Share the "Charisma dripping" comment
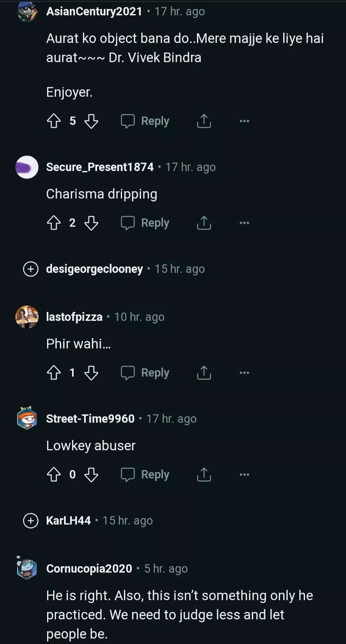The image size is (346, 644). click(x=204, y=223)
